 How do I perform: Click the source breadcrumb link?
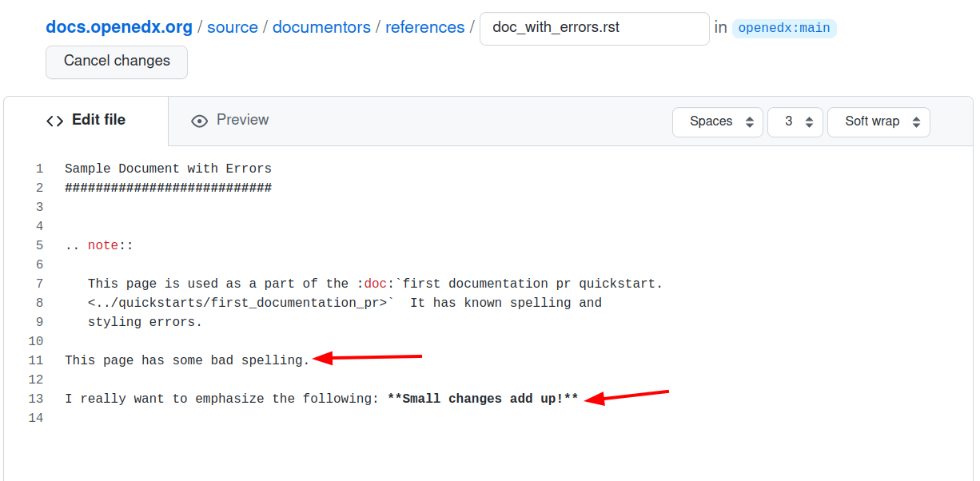pyautogui.click(x=232, y=26)
